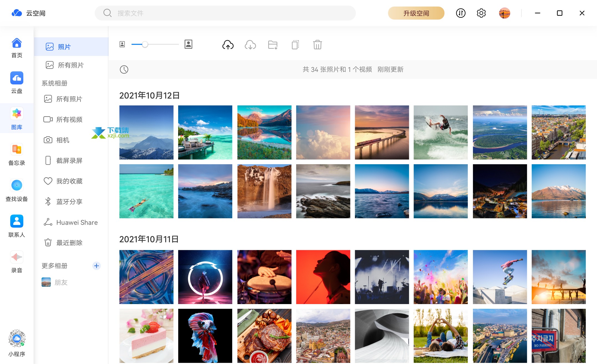Add a new album with plus icon
The height and width of the screenshot is (364, 597).
tap(96, 266)
